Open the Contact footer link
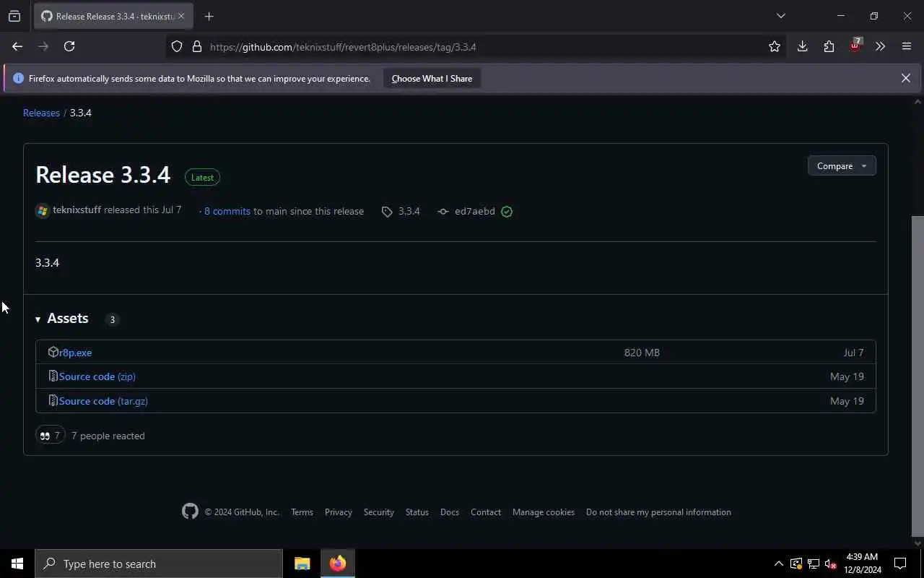 pyautogui.click(x=486, y=512)
